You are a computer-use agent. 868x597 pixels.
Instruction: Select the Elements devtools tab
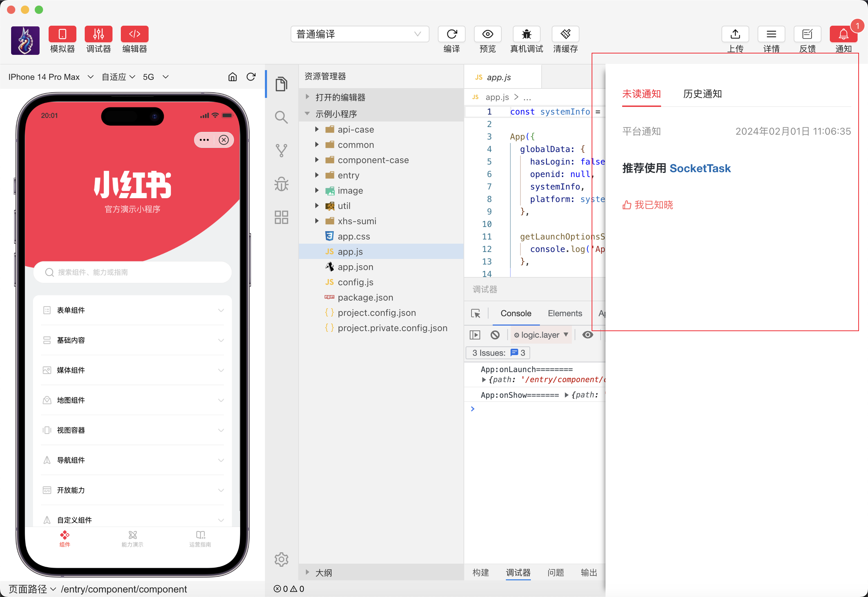565,313
